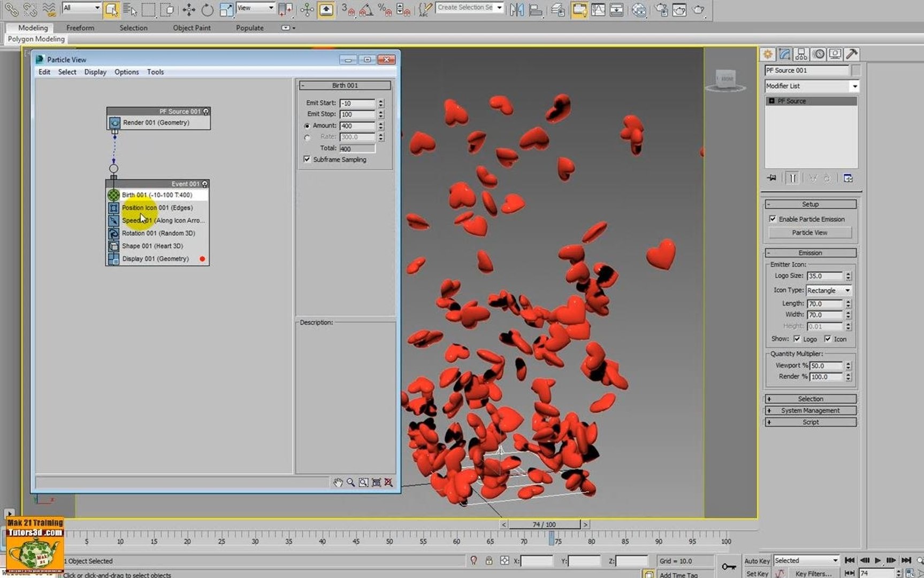Open the Modifier List dropdown
Image resolution: width=924 pixels, height=578 pixels.
(811, 86)
